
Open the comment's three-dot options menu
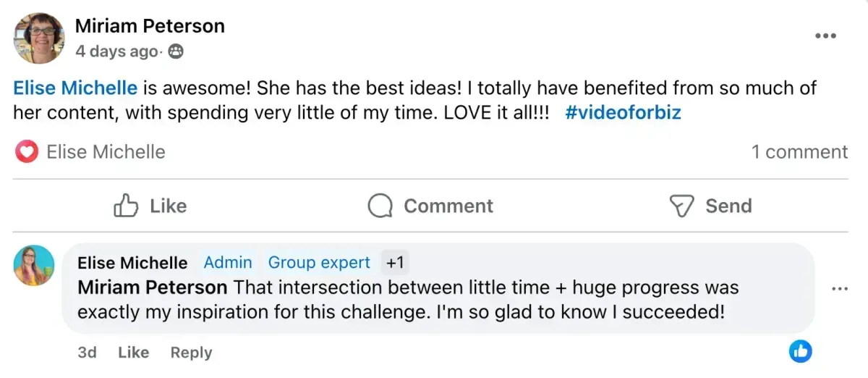coord(839,289)
